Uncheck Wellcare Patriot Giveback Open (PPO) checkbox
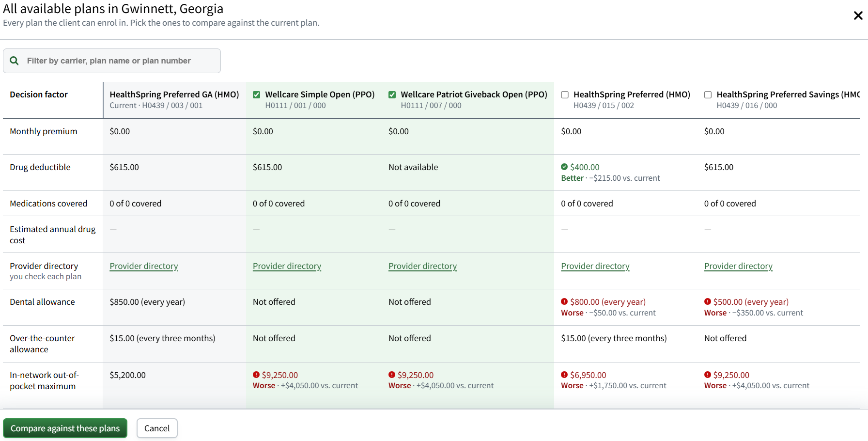Screen dimensions: 868x441 pyautogui.click(x=392, y=95)
